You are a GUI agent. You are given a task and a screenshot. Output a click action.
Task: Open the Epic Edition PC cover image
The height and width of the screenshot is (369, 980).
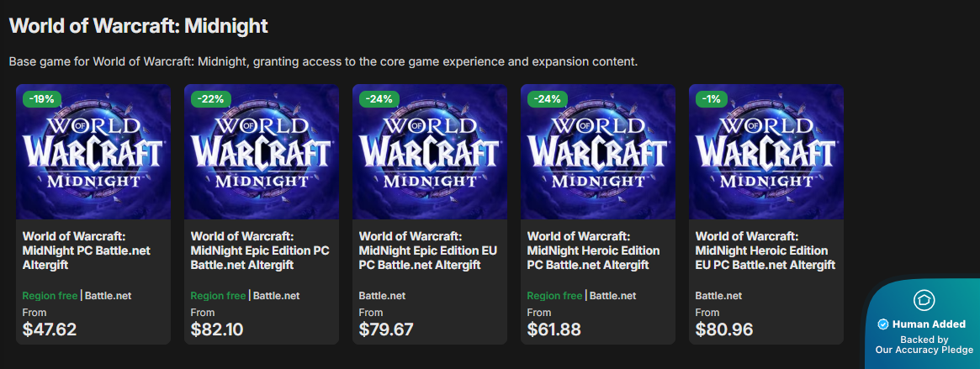[x=262, y=152]
